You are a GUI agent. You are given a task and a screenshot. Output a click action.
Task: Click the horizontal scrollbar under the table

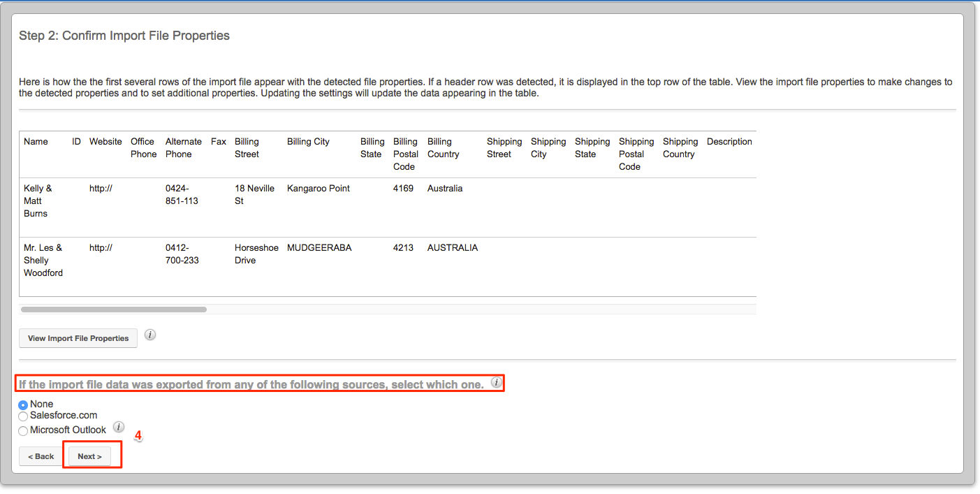point(114,309)
